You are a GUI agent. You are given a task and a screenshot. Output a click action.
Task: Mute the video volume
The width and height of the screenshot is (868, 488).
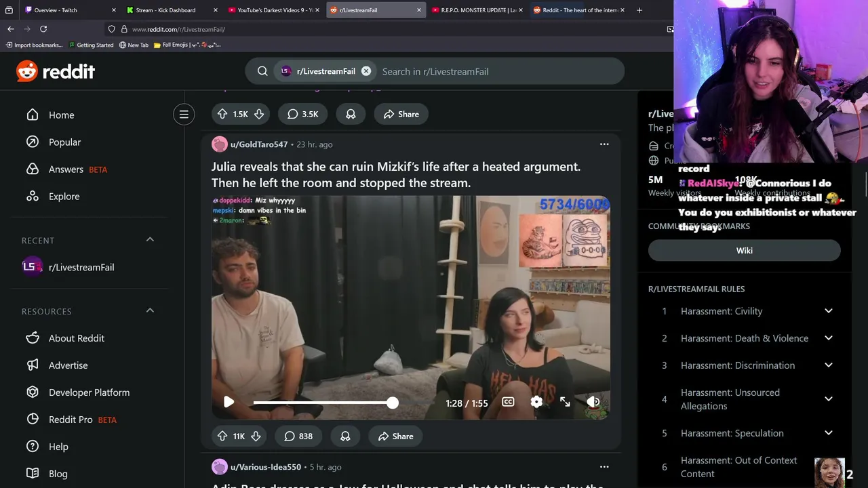coord(593,402)
